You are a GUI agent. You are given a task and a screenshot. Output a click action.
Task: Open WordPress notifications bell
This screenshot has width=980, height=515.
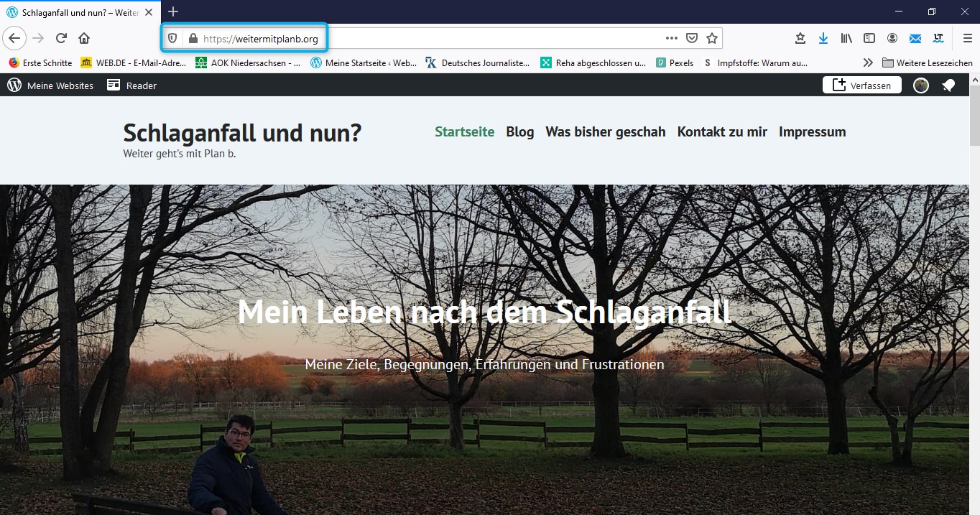(948, 85)
